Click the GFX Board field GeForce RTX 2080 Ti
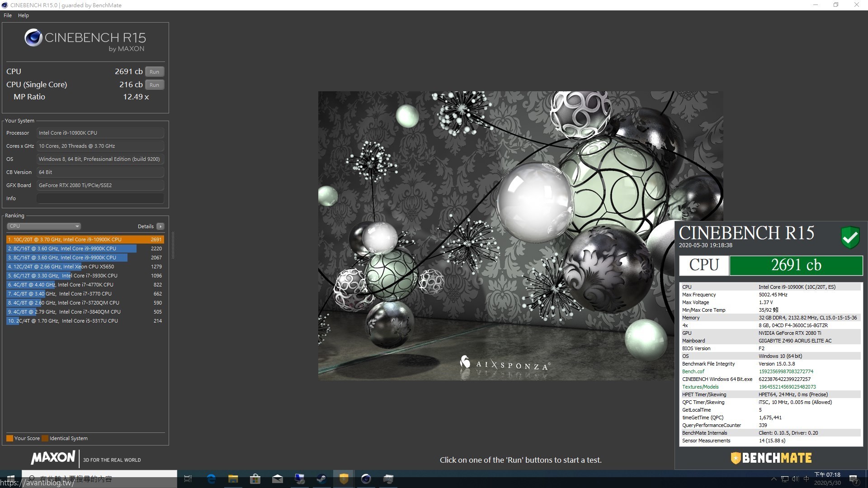 [100, 185]
